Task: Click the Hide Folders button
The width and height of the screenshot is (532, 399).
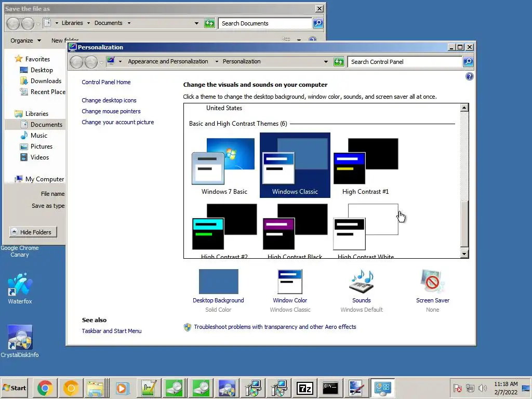Action: tap(33, 232)
